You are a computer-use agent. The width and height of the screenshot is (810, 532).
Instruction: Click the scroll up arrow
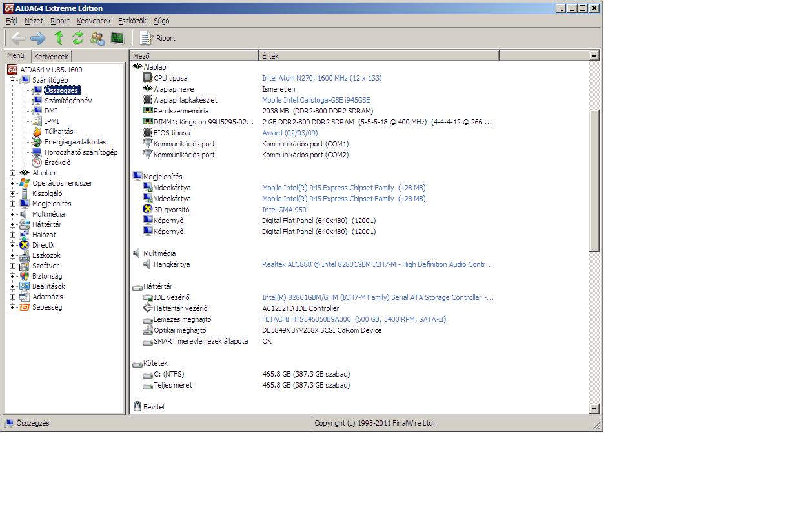point(594,56)
